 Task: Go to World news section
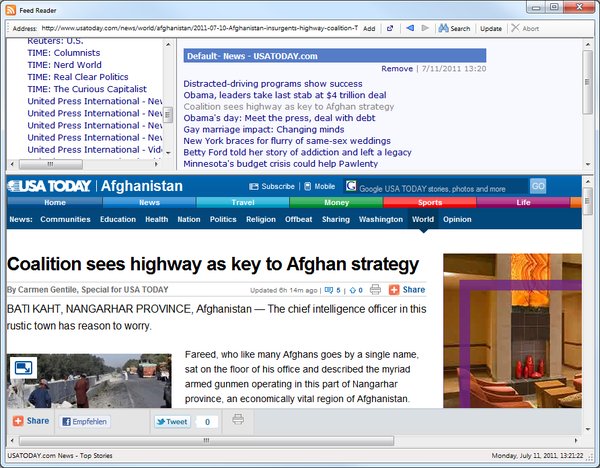click(x=423, y=219)
